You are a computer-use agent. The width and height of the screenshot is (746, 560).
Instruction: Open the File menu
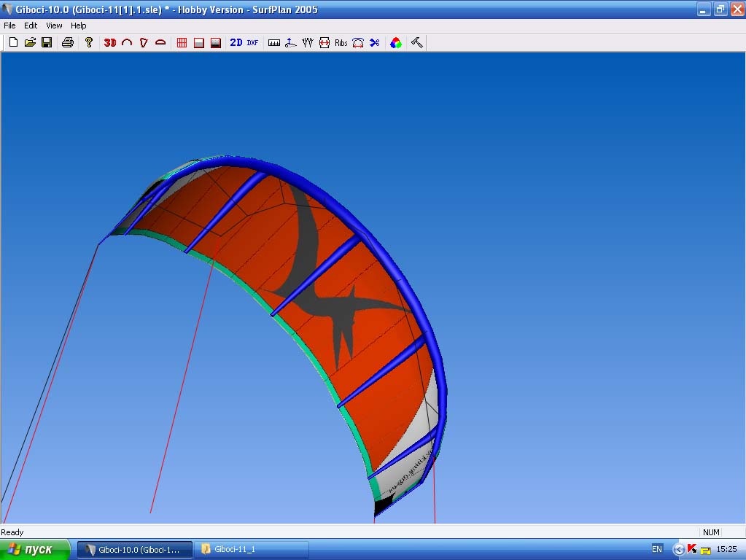coord(9,26)
